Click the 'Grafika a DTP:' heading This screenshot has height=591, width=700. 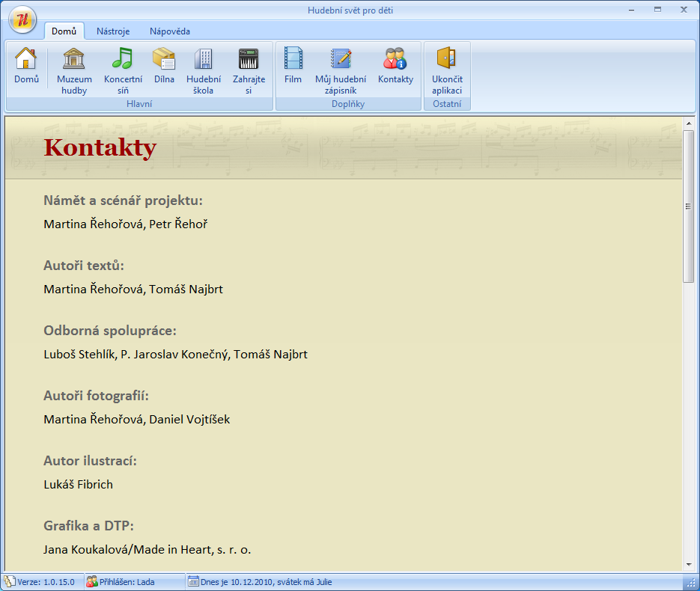pyautogui.click(x=88, y=526)
